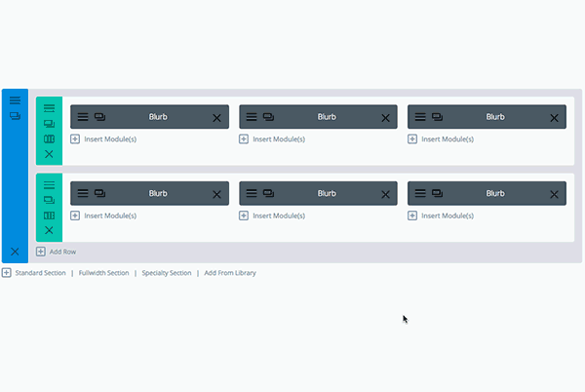Image resolution: width=585 pixels, height=392 pixels.
Task: Delete second row left Blurb module
Action: click(x=216, y=194)
